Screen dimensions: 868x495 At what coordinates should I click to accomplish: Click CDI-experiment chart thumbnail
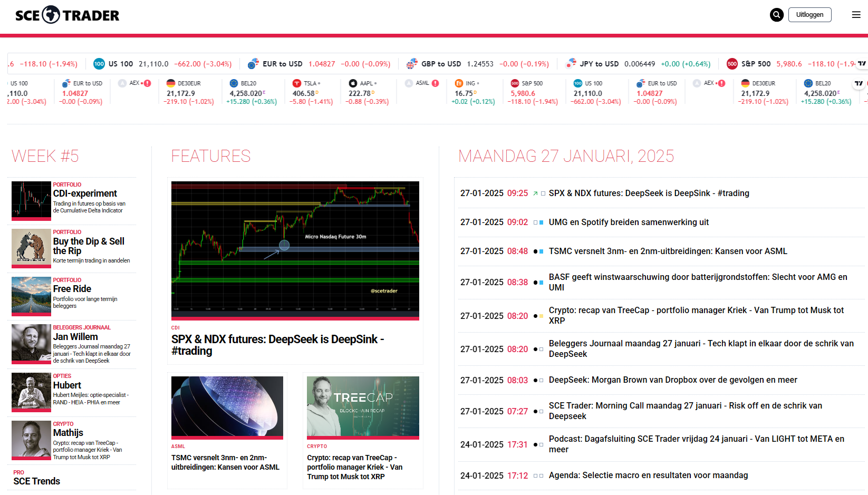pyautogui.click(x=31, y=201)
